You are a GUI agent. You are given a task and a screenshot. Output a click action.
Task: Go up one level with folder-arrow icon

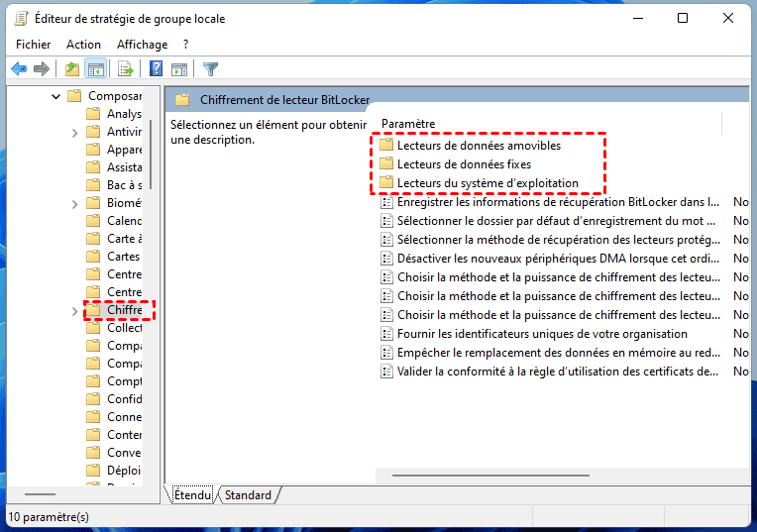click(x=72, y=69)
